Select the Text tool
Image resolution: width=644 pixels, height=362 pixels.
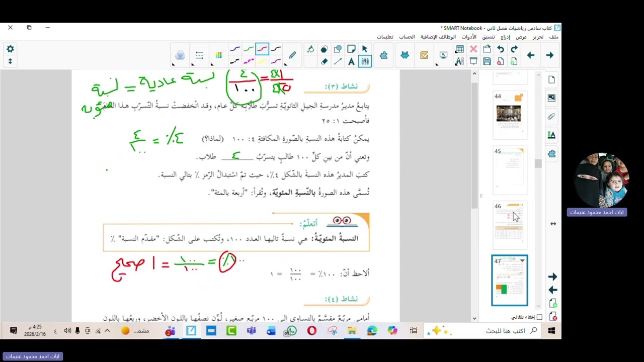pyautogui.click(x=351, y=61)
